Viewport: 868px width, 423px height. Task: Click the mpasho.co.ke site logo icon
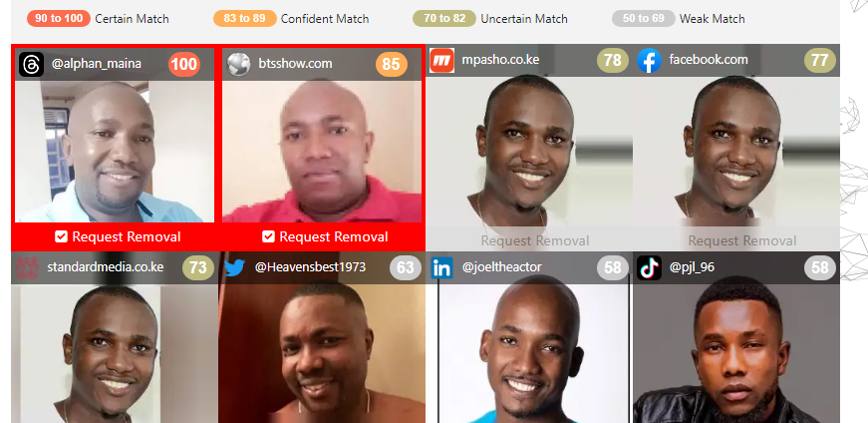tap(441, 60)
